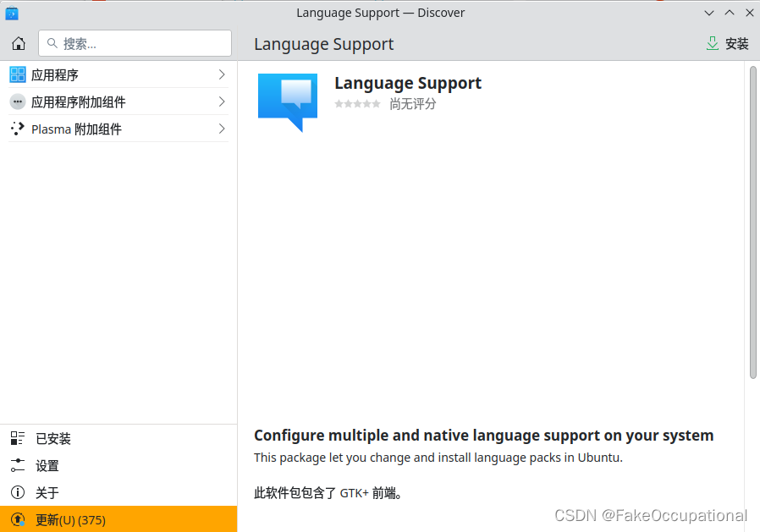Click the bold Language Support app title
Viewport: 760px width, 532px height.
pyautogui.click(x=408, y=83)
